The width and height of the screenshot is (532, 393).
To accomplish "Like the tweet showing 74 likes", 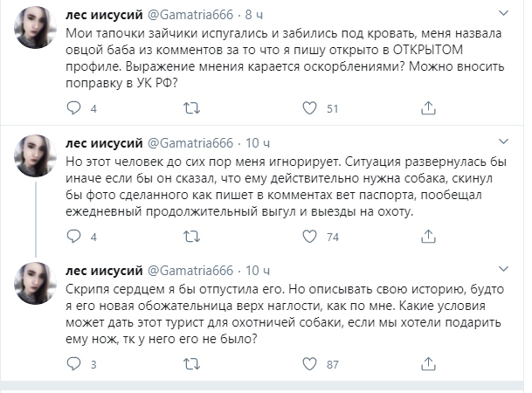I will [308, 237].
